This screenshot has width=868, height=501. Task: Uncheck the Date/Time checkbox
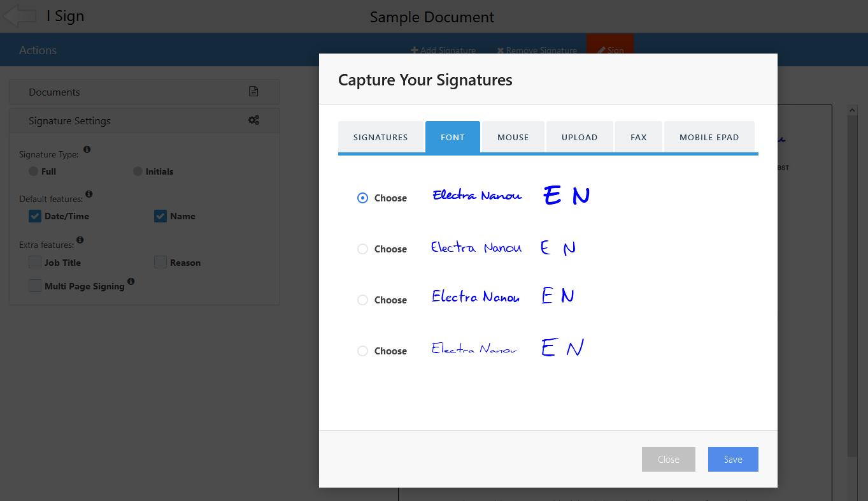pos(34,215)
